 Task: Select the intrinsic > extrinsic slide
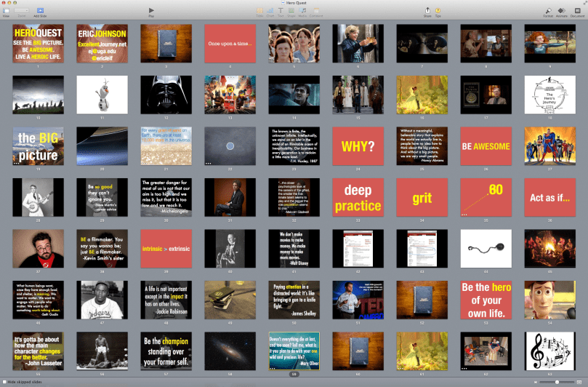coord(166,249)
